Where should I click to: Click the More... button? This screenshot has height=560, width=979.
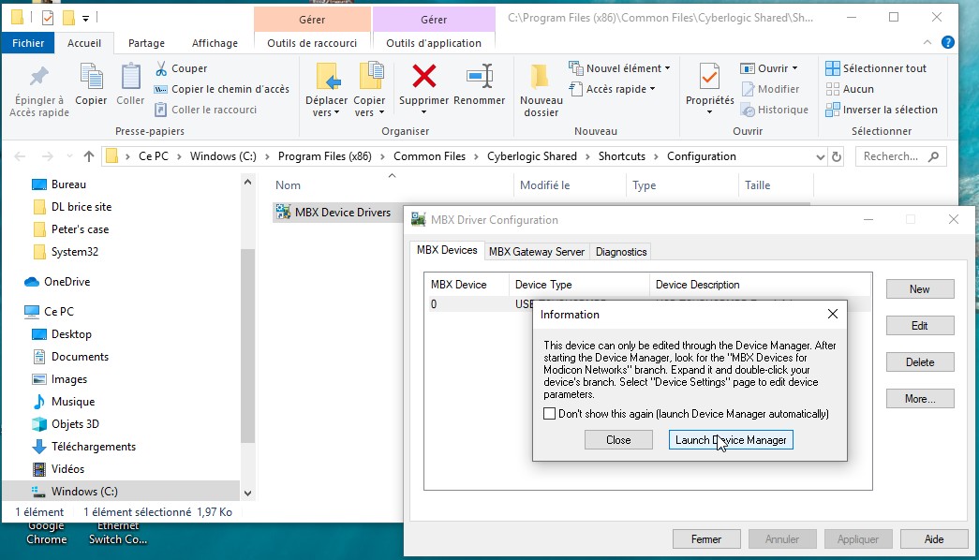920,398
